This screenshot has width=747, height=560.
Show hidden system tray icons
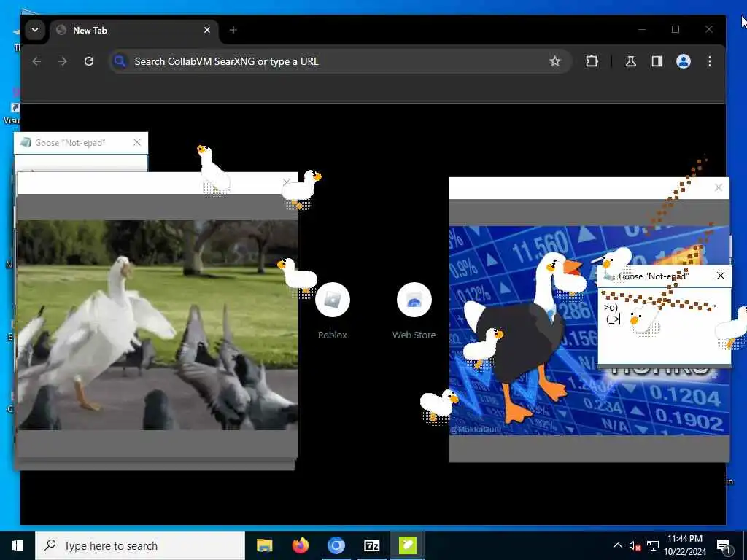point(617,545)
